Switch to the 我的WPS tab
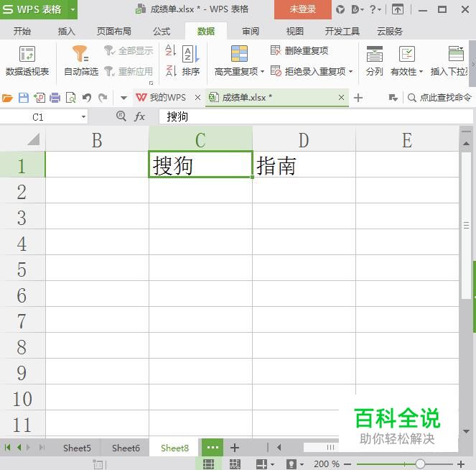 (x=161, y=98)
